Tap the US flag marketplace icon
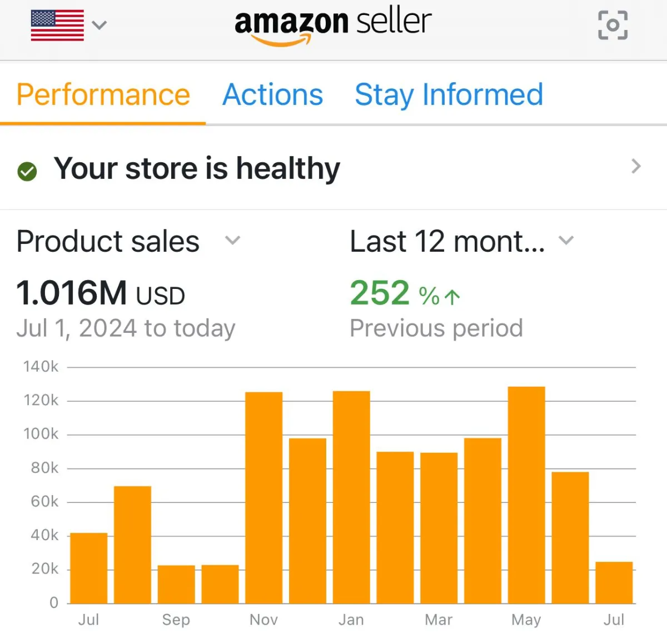The width and height of the screenshot is (667, 644). point(57,26)
